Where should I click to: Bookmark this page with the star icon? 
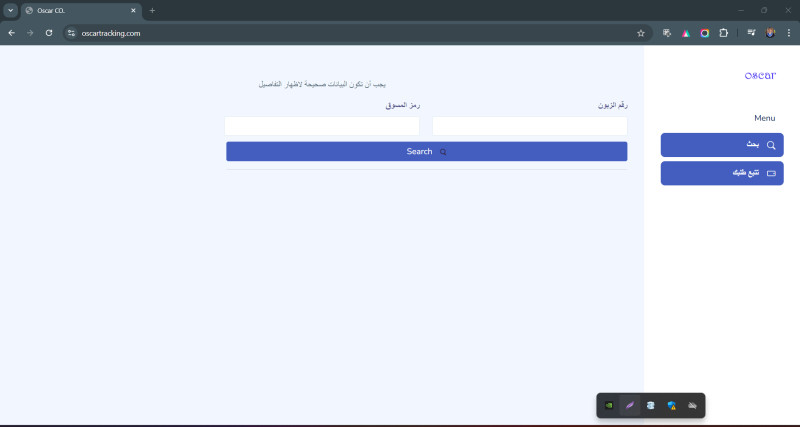(641, 33)
